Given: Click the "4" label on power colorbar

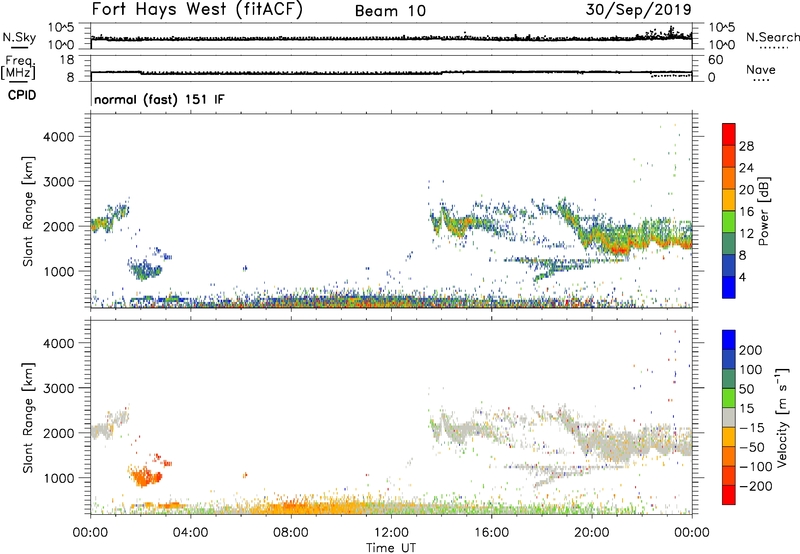Looking at the screenshot, I should 743,277.
